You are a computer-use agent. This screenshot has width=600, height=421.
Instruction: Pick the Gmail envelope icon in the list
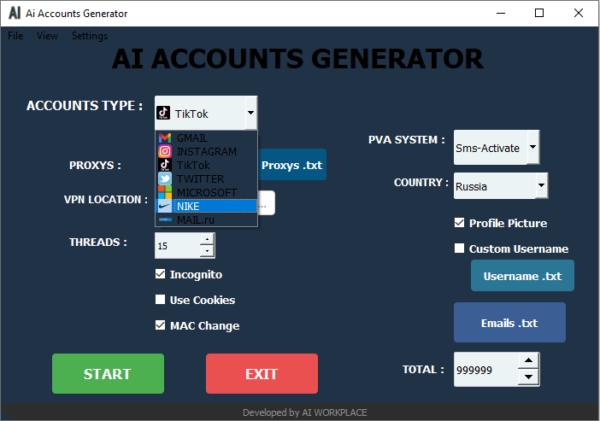point(165,138)
